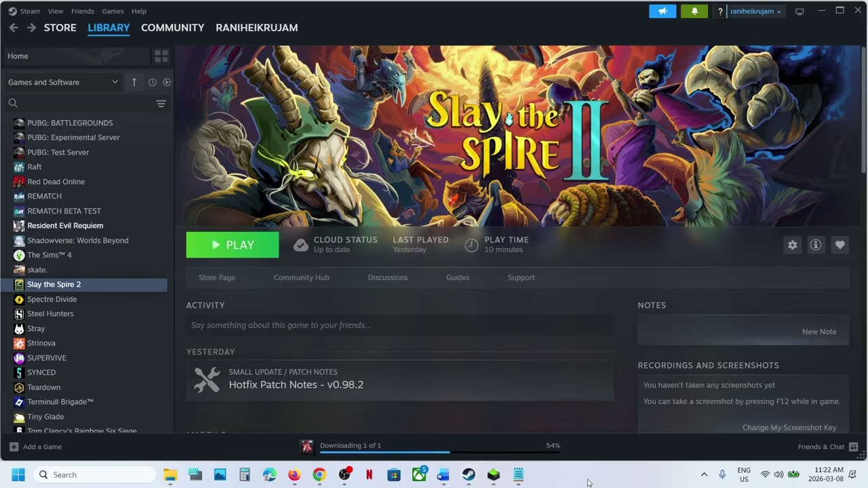Viewport: 868px width, 488px height.
Task: Click the cloud status checkmark icon
Action: (300, 245)
